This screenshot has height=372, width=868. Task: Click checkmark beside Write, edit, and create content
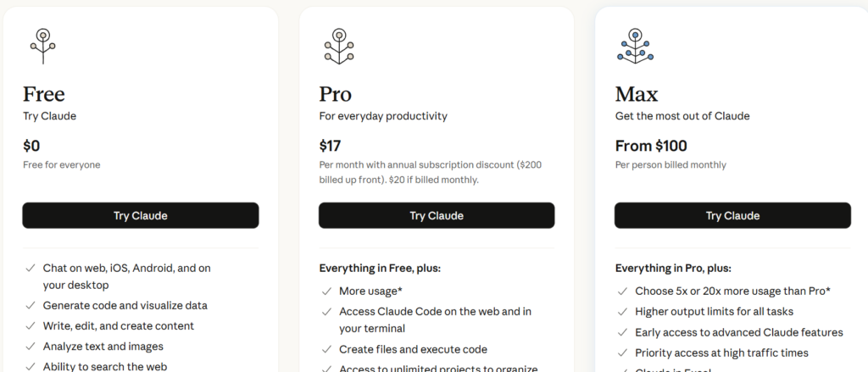click(x=31, y=325)
